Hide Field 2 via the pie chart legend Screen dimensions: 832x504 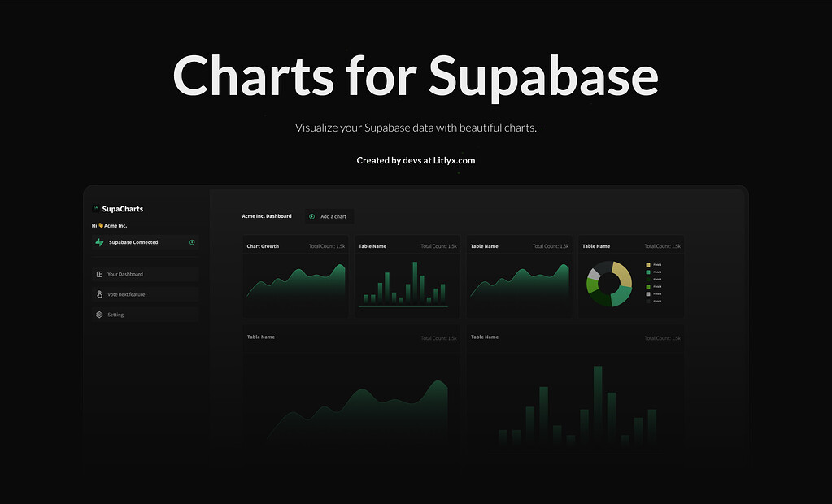pos(657,272)
